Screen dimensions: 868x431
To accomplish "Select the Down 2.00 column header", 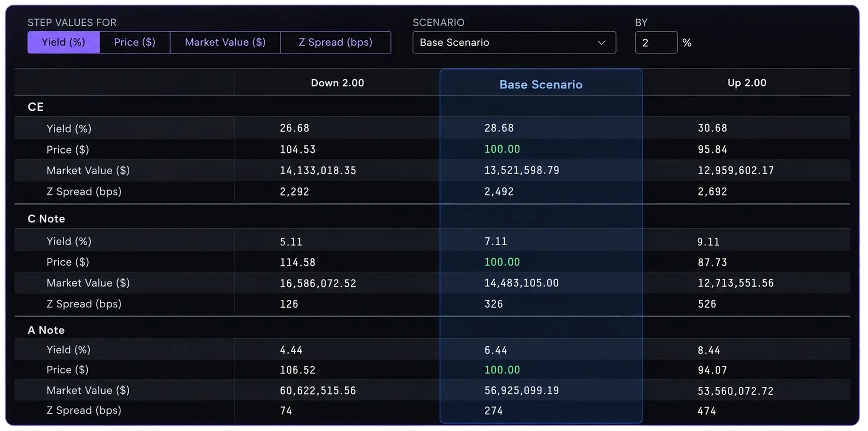I will (337, 83).
